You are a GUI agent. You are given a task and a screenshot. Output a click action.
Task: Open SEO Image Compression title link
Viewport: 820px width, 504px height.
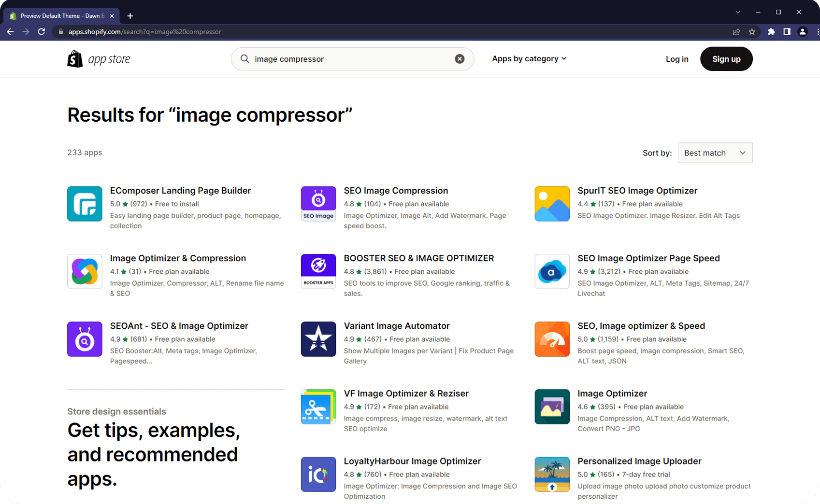click(396, 191)
